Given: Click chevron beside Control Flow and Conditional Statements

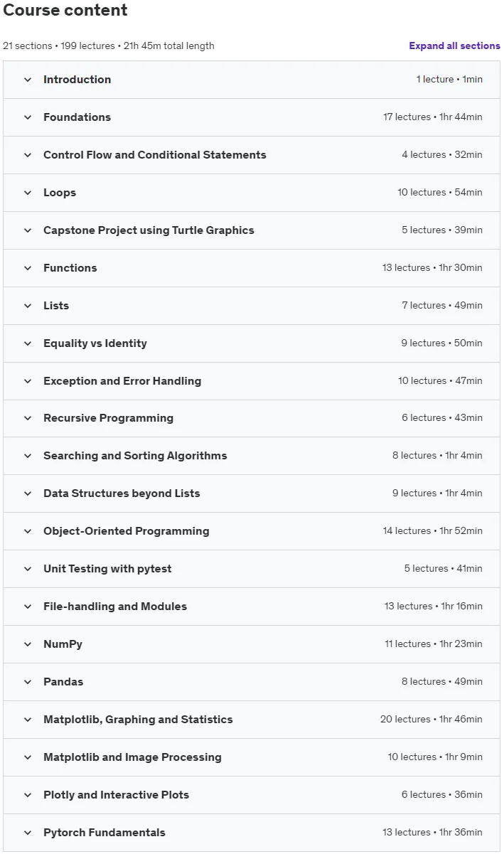Looking at the screenshot, I should (28, 155).
